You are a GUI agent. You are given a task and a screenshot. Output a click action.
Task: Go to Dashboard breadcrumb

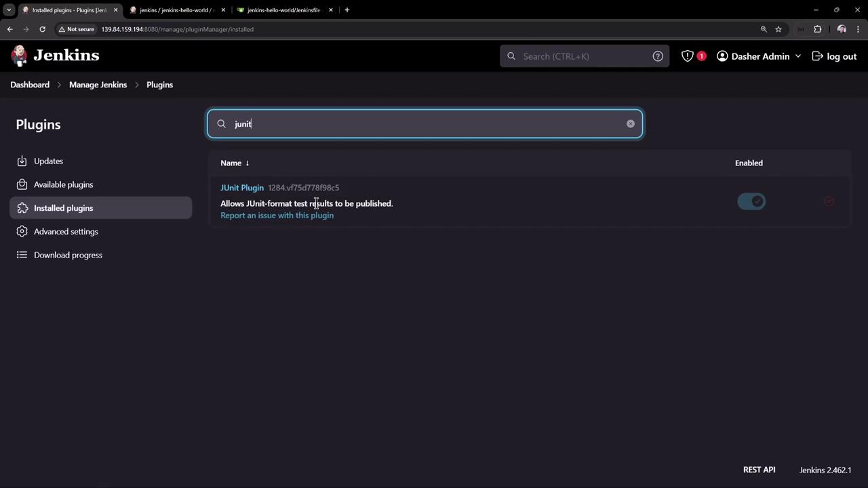click(x=30, y=85)
